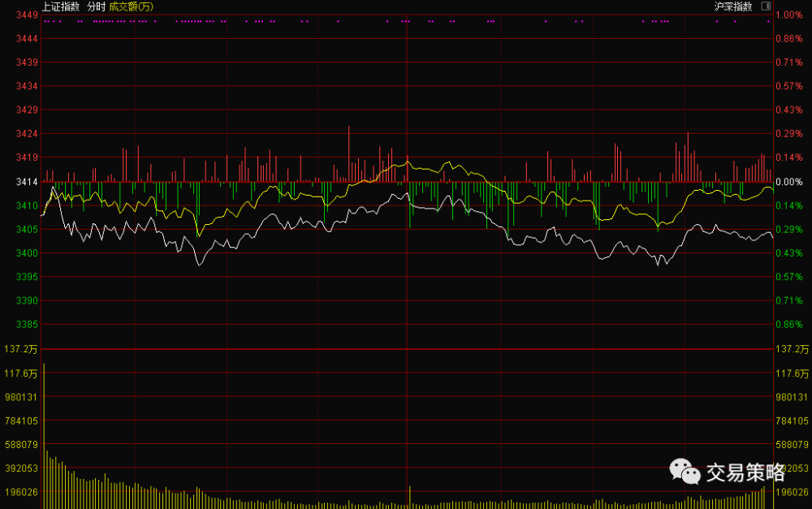Screen dimensions: 812x509
Task: Click the 3400 price level label
Action: (27, 253)
